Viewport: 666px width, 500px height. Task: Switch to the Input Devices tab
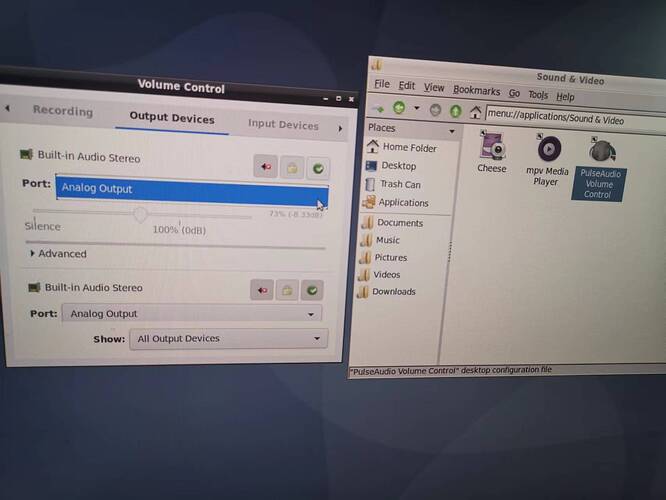point(283,124)
